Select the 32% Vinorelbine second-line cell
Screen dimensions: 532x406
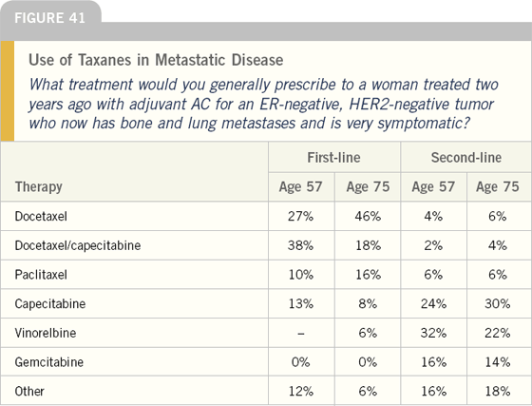433,333
